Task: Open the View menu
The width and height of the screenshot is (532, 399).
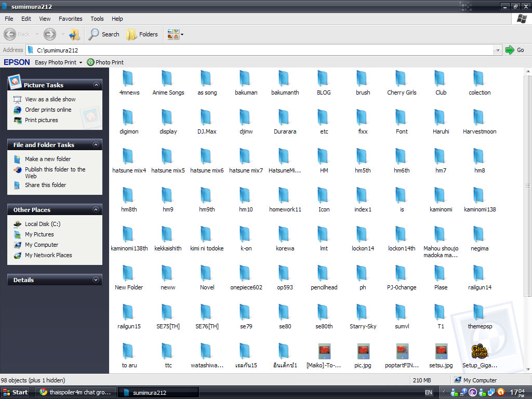Action: pos(45,19)
